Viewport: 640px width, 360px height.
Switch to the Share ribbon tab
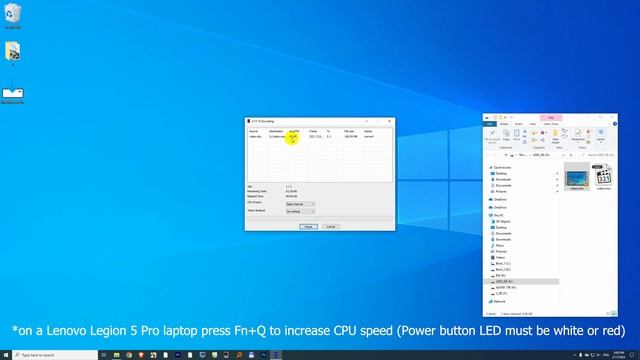pos(518,124)
